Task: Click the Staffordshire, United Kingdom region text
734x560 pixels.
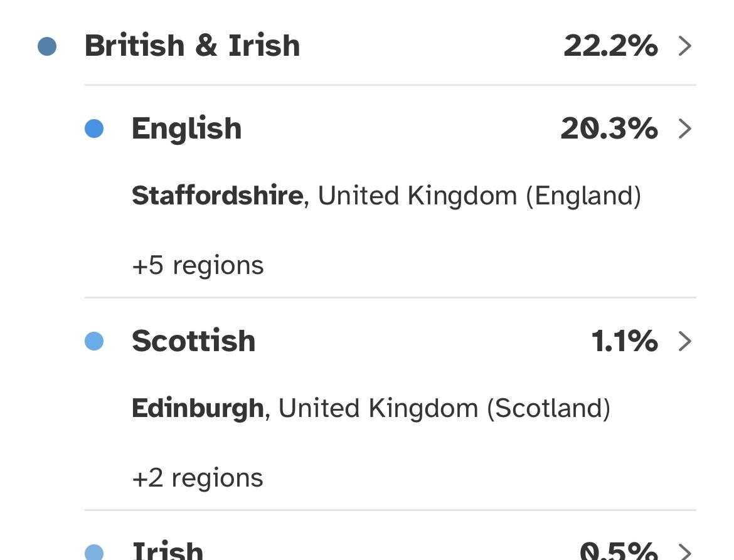Action: pyautogui.click(x=386, y=196)
